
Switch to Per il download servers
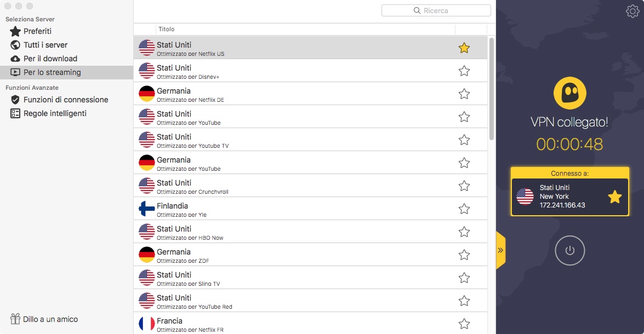50,59
